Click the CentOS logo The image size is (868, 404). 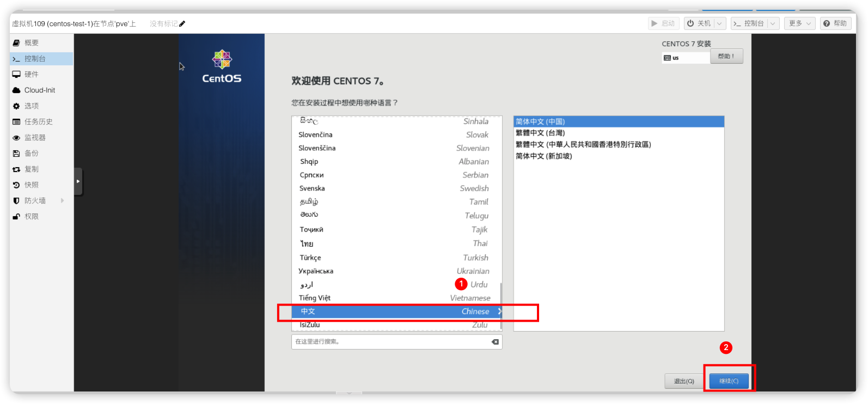222,66
